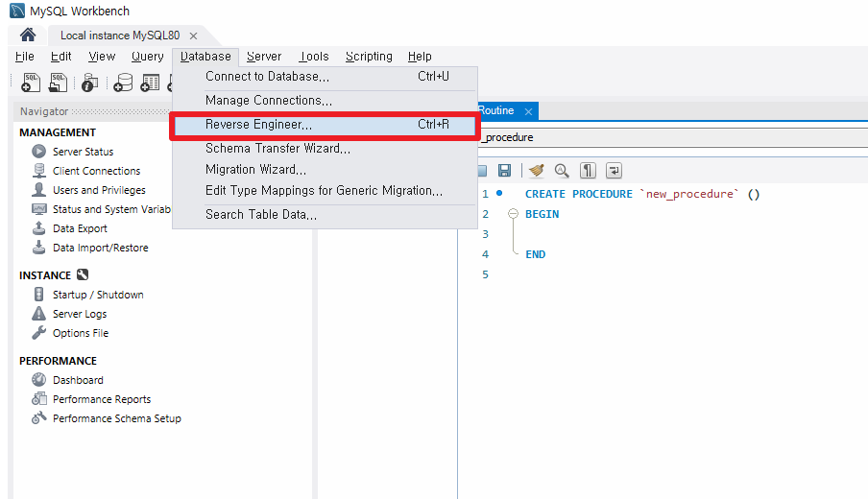Choose Edit Type Mappings for Generic Migration

click(325, 190)
